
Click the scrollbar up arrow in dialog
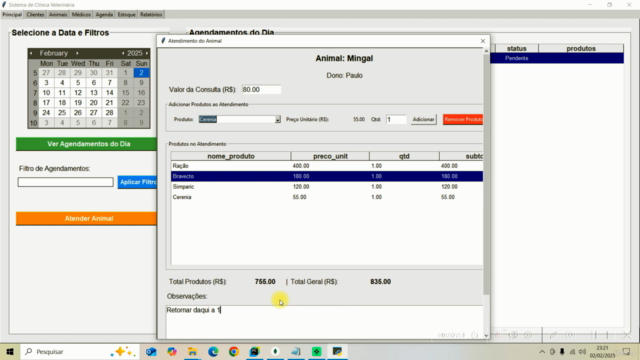(x=486, y=51)
